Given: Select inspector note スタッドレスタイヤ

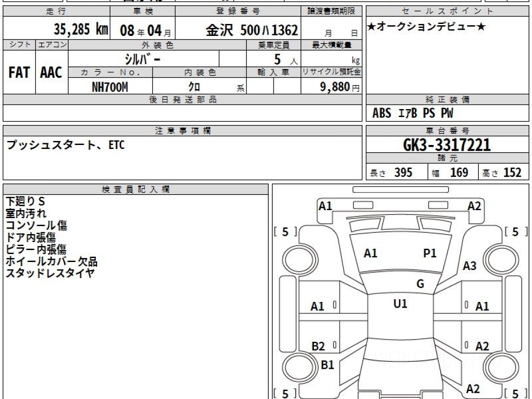Looking at the screenshot, I should coord(50,273).
